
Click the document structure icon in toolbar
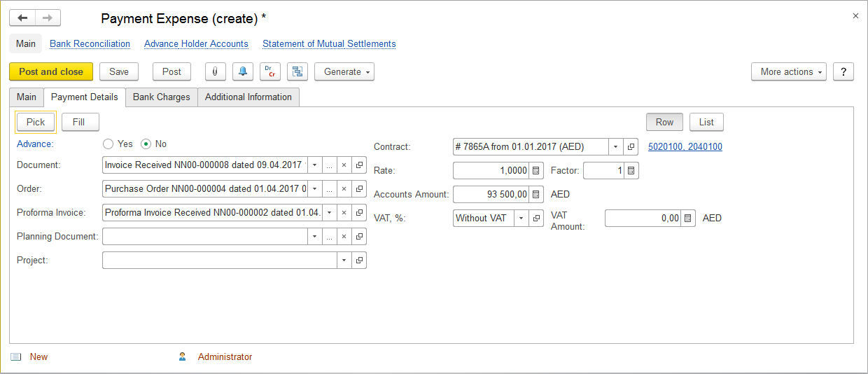(x=297, y=71)
